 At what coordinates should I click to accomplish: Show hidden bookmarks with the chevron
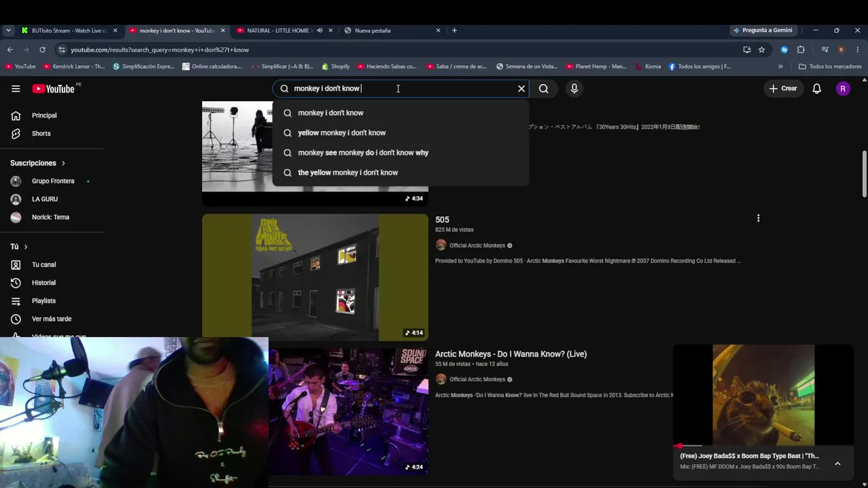(781, 66)
